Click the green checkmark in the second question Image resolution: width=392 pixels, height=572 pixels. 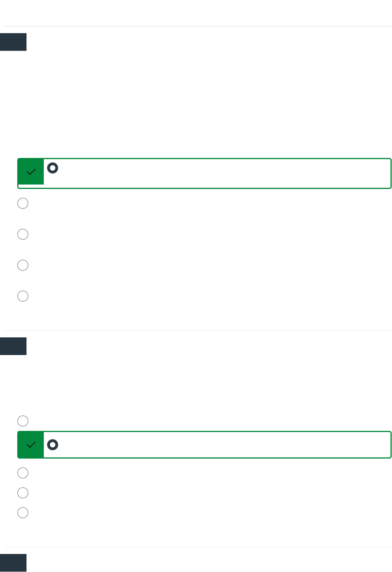click(31, 445)
